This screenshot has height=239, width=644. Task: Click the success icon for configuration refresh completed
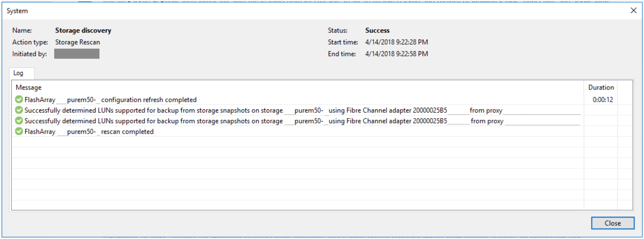[19, 100]
